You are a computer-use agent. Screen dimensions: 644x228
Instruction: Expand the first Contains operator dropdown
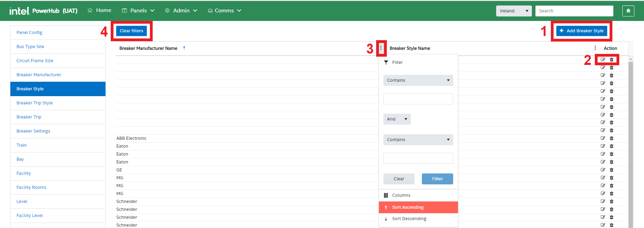tap(418, 80)
